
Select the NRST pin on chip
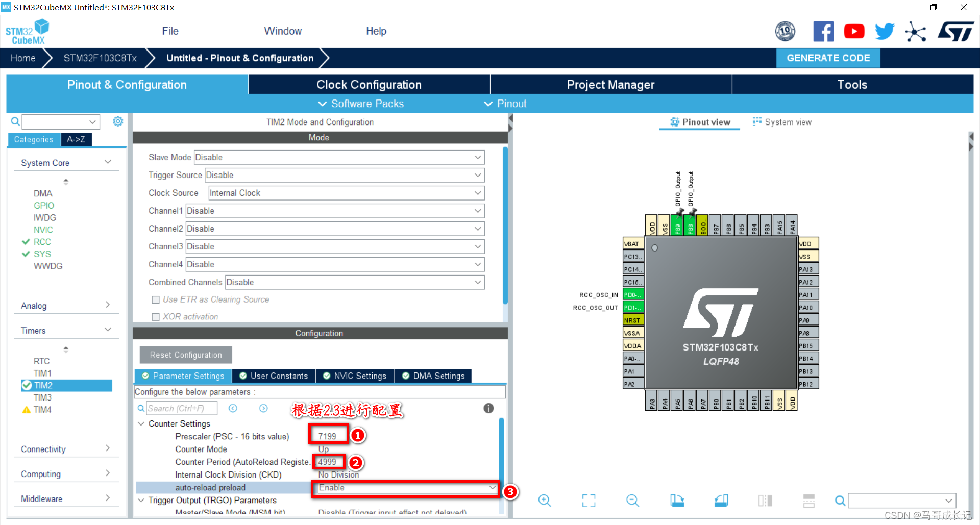tap(633, 320)
